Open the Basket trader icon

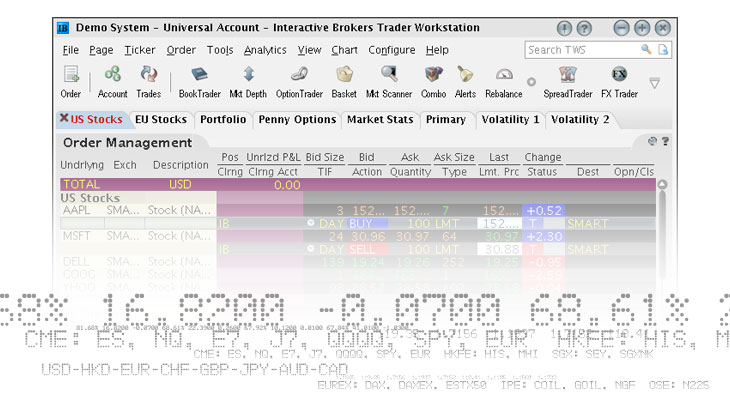coord(344,82)
